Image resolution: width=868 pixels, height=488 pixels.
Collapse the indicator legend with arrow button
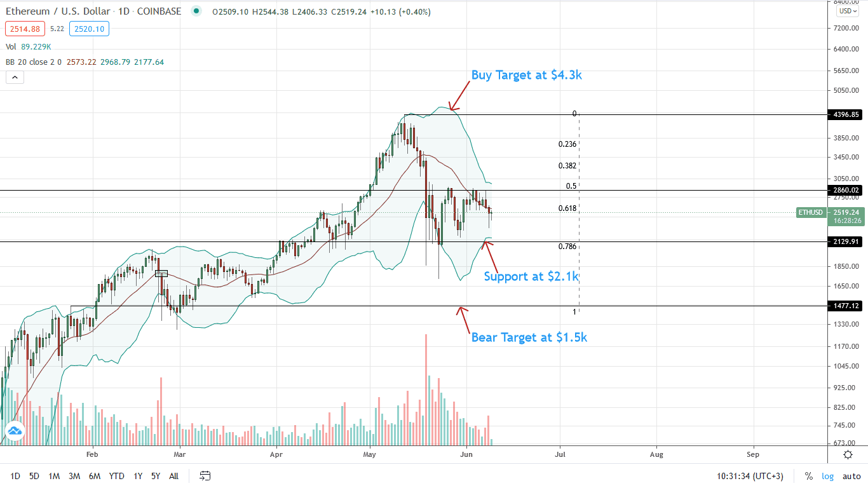pyautogui.click(x=14, y=78)
